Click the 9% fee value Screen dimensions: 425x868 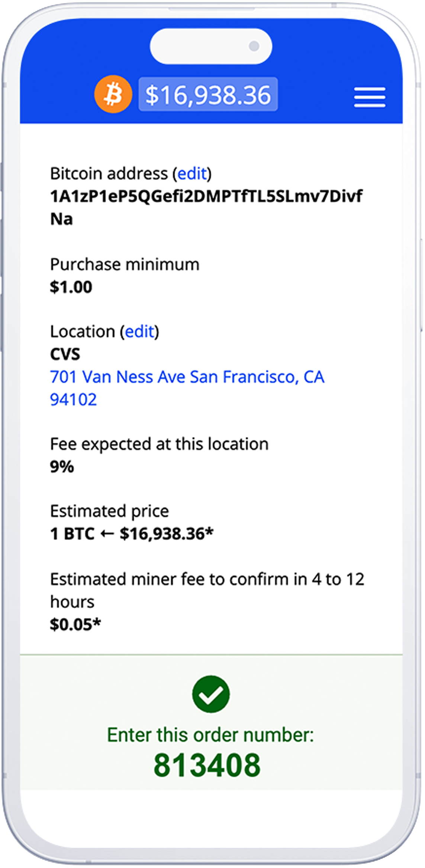tap(62, 467)
